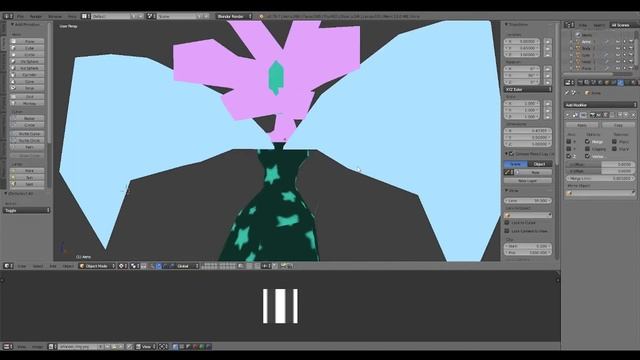This screenshot has width=640, height=360.
Task: Click the Lens value slider field
Action: point(528,201)
